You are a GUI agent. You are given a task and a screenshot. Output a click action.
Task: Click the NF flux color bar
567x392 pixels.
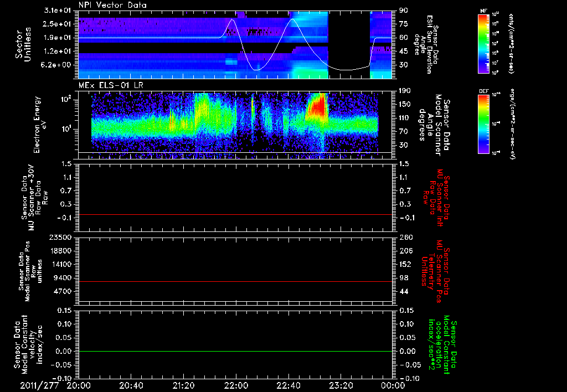[484, 43]
